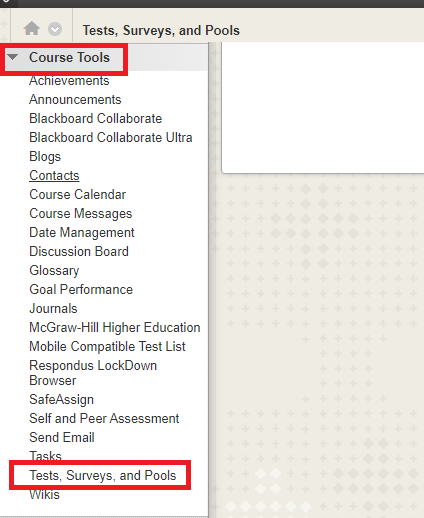424x518 pixels.
Task: Select the Glossary tool
Action: point(54,271)
